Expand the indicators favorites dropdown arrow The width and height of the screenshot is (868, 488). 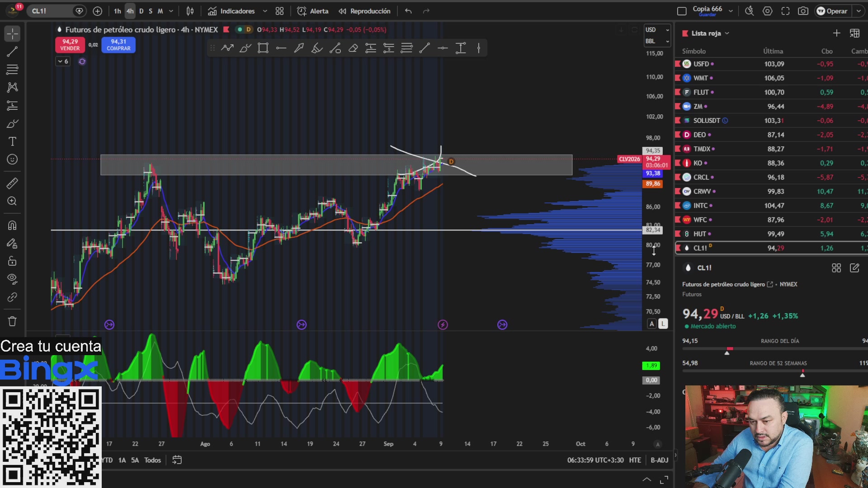tap(265, 11)
